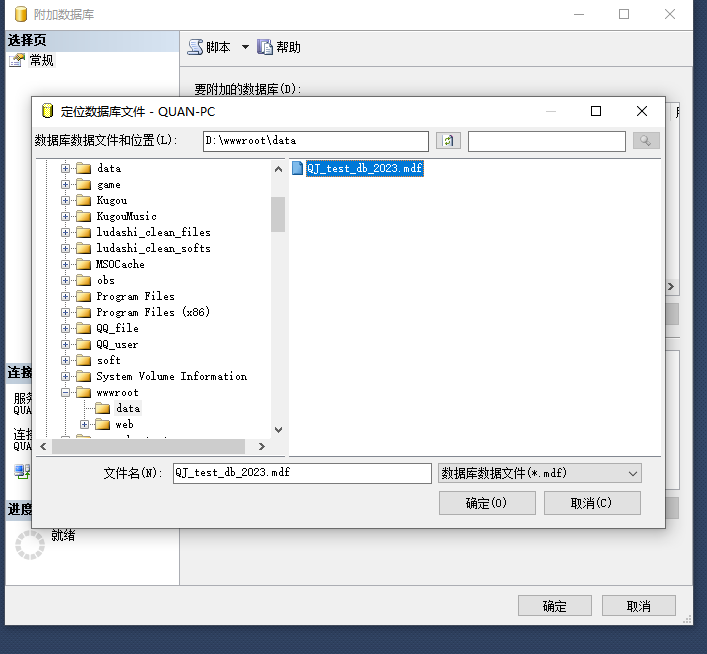The width and height of the screenshot is (707, 654).
Task: Select the Program Files (x86) folder
Action: (153, 312)
